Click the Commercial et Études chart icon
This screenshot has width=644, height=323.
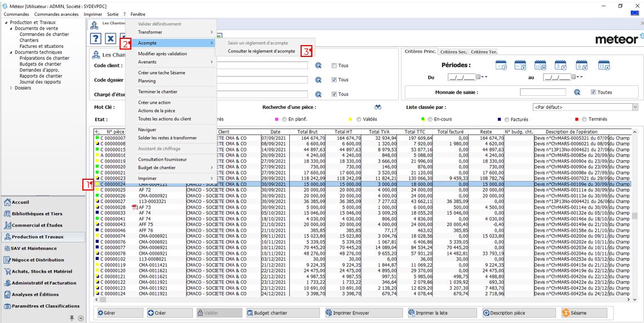click(x=7, y=225)
